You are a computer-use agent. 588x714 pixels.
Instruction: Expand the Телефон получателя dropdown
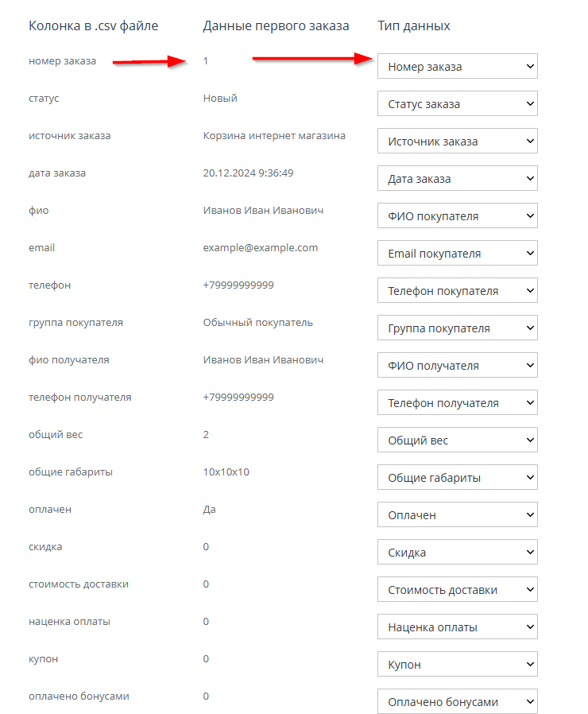[457, 403]
